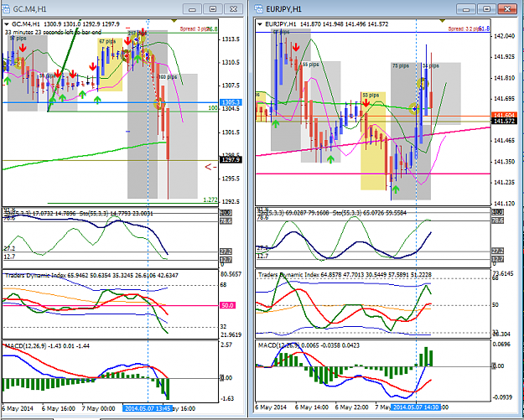The width and height of the screenshot is (524, 420).
Task: Minimize the EURJPY,H1 chart window
Action: pyautogui.click(x=466, y=9)
